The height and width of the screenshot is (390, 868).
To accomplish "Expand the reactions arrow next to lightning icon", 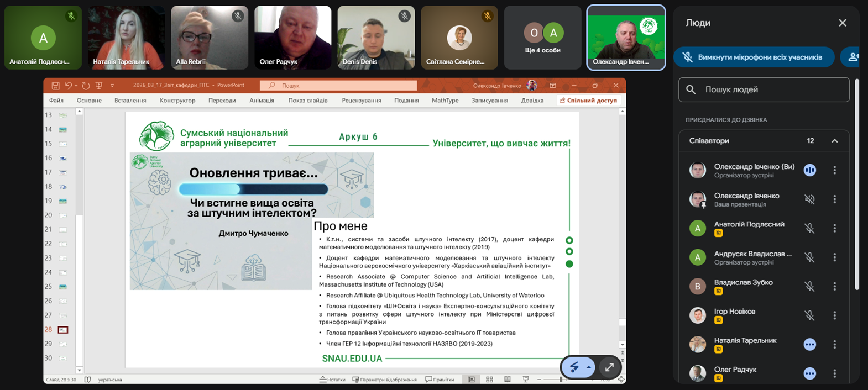I will [589, 367].
